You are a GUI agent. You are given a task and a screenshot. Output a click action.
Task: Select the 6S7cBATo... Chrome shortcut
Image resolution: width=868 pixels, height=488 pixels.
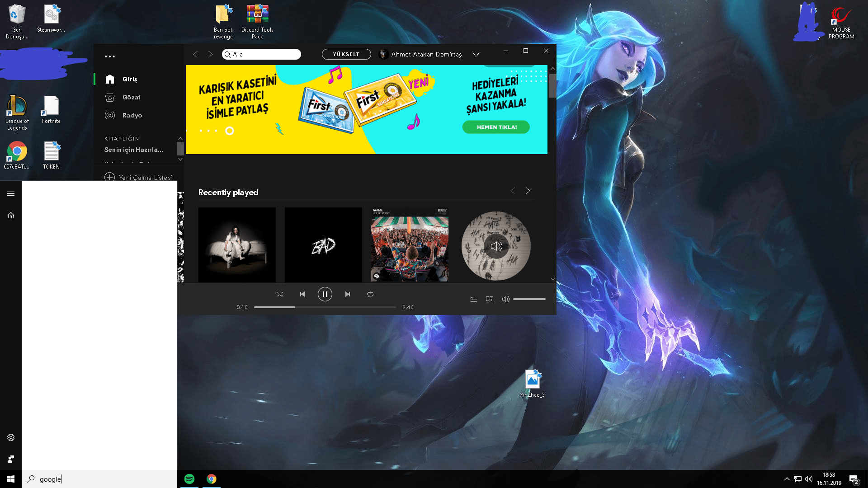(17, 155)
